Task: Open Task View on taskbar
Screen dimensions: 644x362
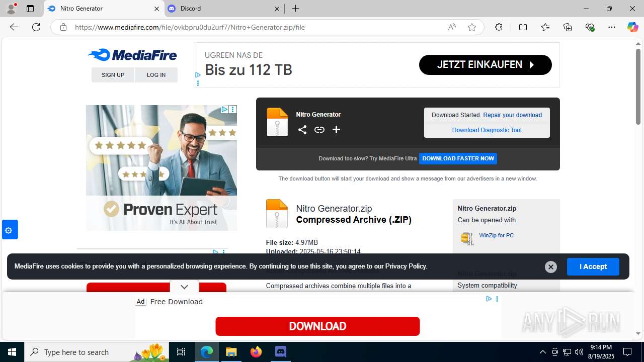Action: coord(181,352)
